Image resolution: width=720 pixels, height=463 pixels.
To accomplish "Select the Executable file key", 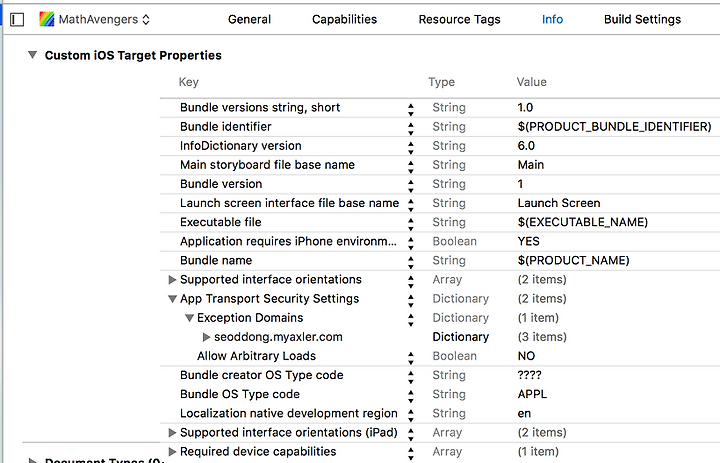I will pos(220,222).
